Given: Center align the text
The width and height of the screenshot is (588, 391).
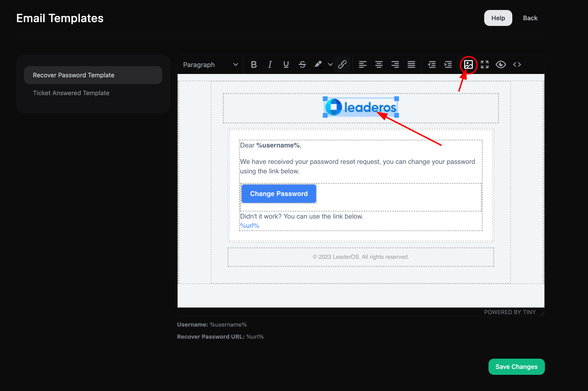Looking at the screenshot, I should tap(379, 65).
